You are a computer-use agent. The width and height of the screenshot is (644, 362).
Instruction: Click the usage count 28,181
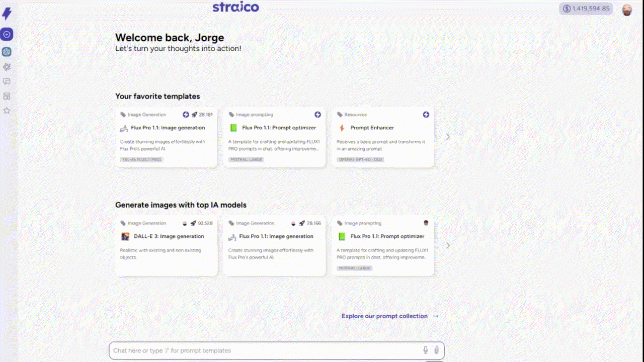click(x=206, y=115)
